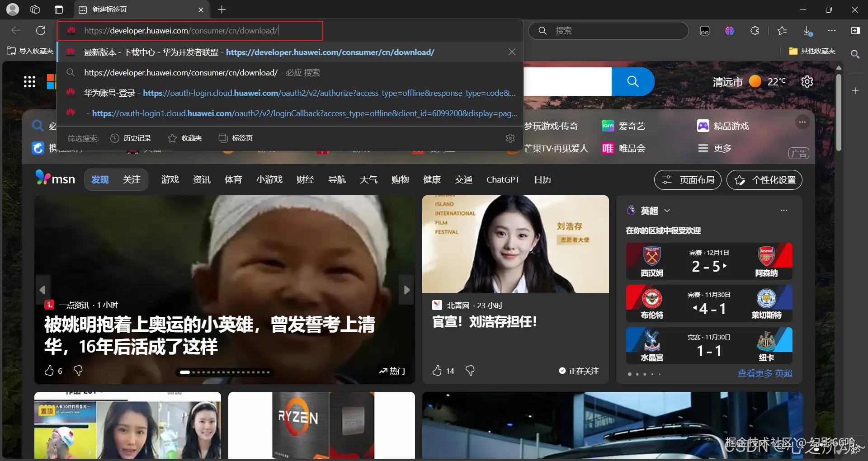Open the ChatGPT menu item
Screen dimensions: 868x461
(x=503, y=180)
